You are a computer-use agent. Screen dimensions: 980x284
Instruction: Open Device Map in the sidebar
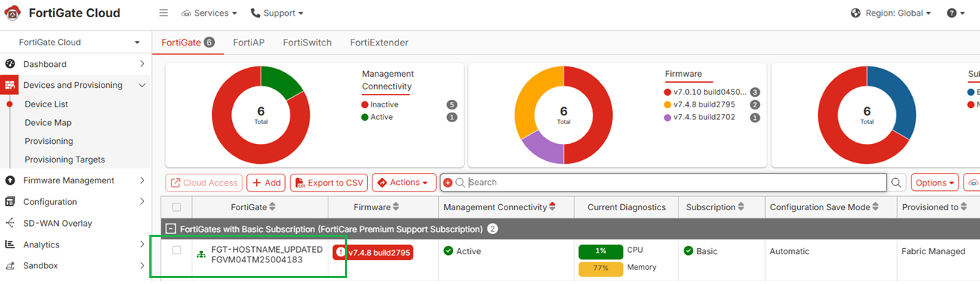point(48,123)
